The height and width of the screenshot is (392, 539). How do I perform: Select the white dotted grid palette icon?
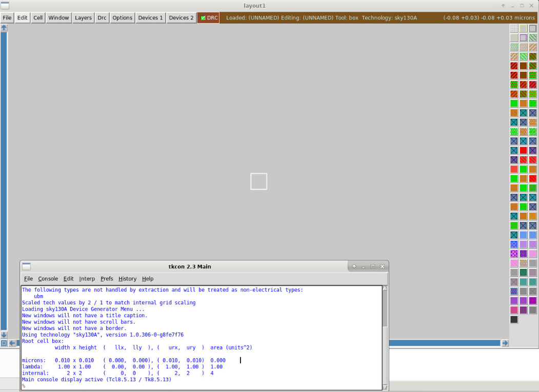(x=514, y=28)
